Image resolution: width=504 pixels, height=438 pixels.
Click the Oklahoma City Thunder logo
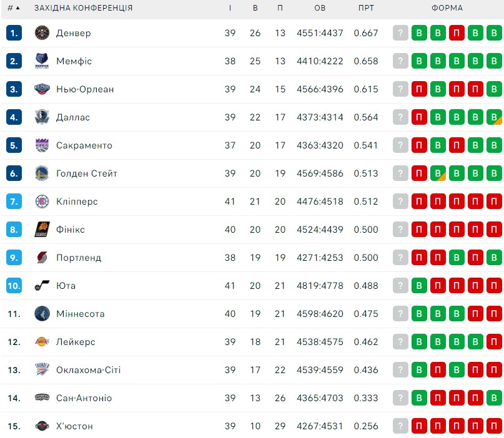click(x=42, y=370)
